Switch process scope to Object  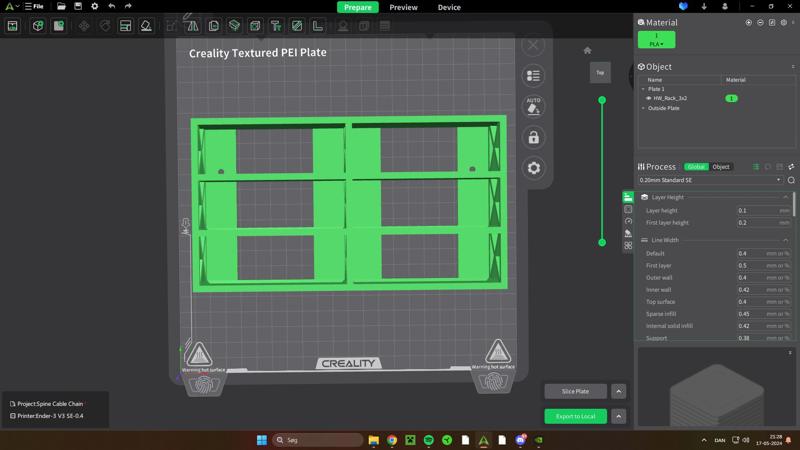721,167
